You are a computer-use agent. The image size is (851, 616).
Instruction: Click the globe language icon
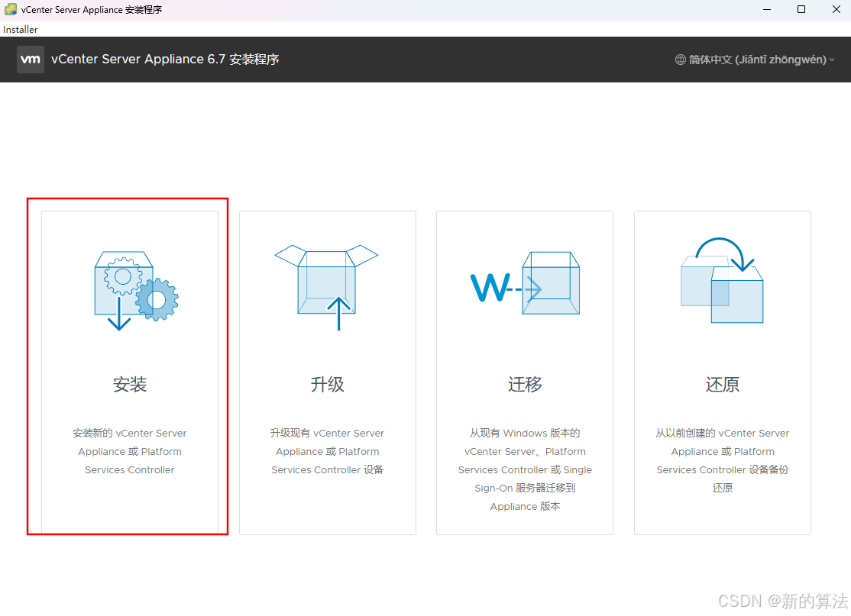coord(680,60)
